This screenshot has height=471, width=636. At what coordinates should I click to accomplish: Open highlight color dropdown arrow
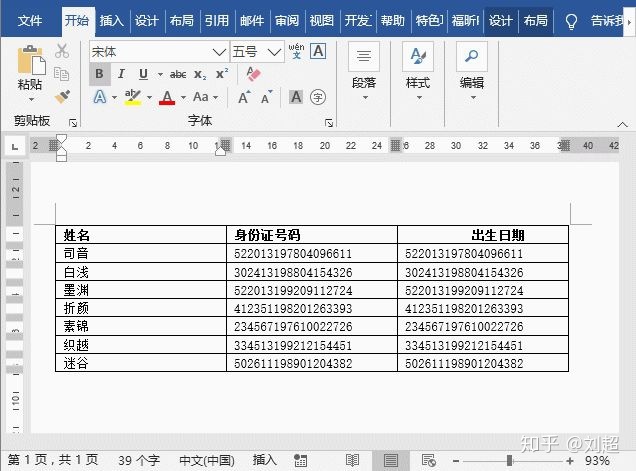coord(149,98)
